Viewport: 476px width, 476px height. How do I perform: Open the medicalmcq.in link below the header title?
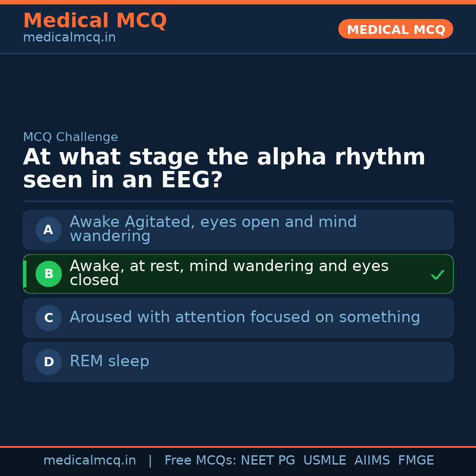(69, 37)
